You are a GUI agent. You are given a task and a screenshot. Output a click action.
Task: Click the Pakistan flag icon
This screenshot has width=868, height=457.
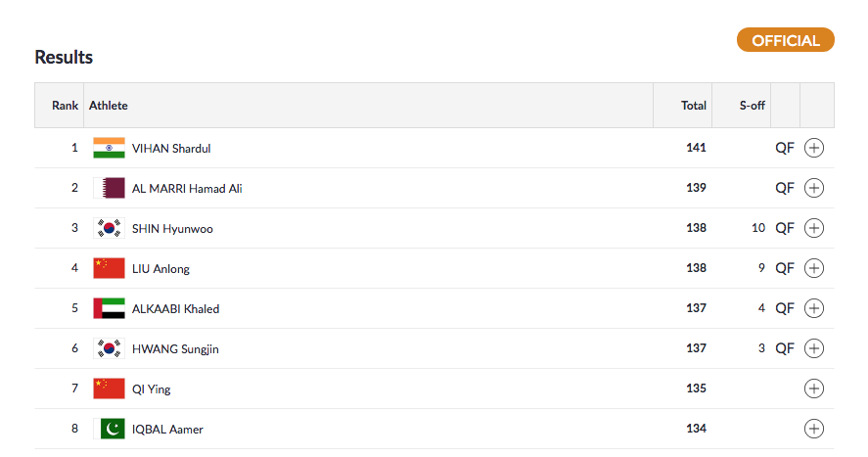(x=109, y=429)
